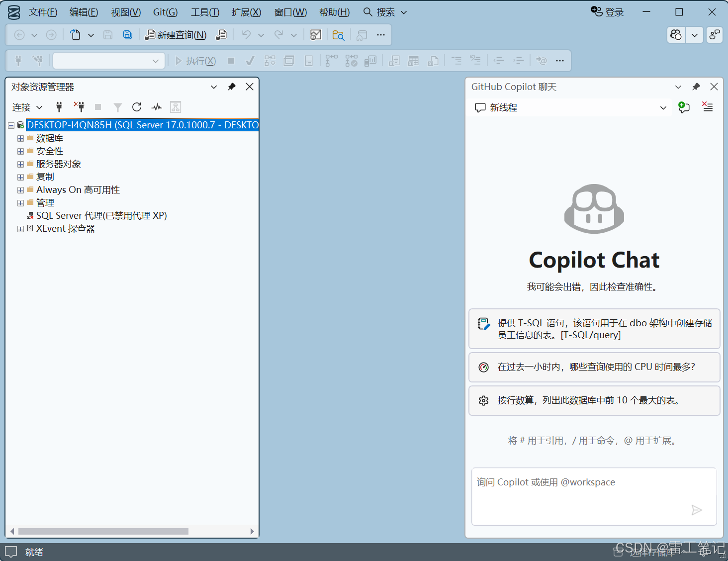Click the Object Explorer scroll-right arrow

pyautogui.click(x=252, y=531)
